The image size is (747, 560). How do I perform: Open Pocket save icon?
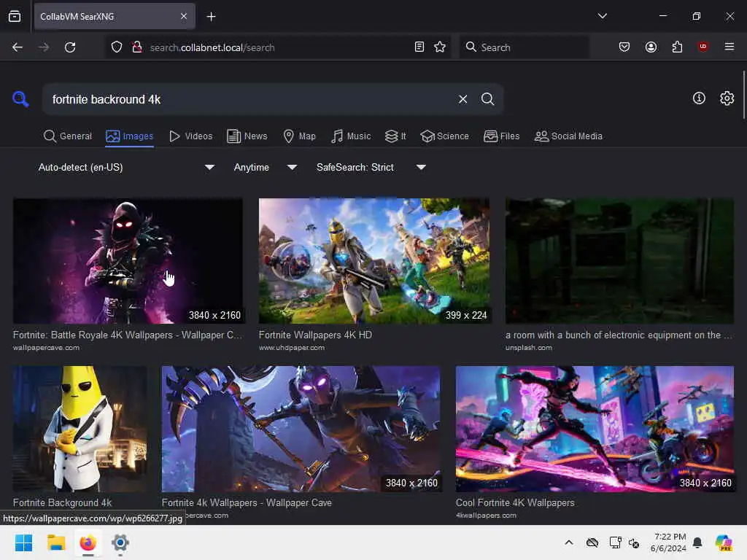coord(624,47)
